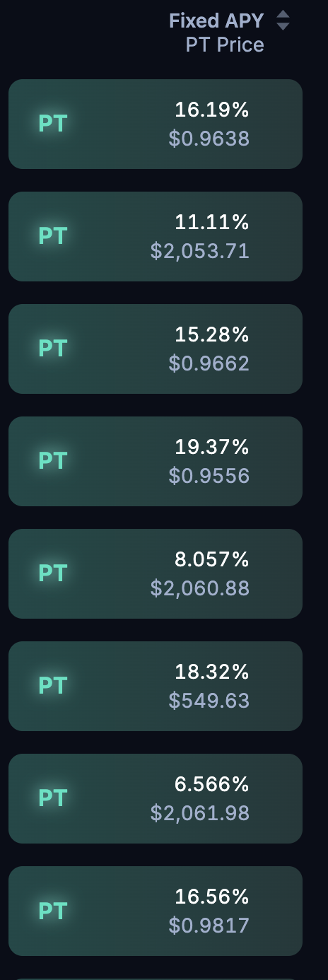Screen dimensions: 328x980
Task: Click the $0.9662 PT price
Action: click(x=209, y=363)
